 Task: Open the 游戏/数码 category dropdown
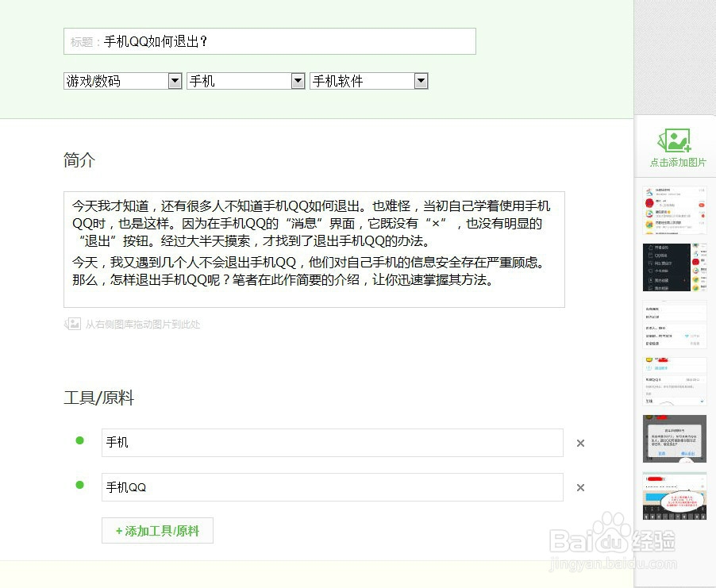pyautogui.click(x=123, y=81)
